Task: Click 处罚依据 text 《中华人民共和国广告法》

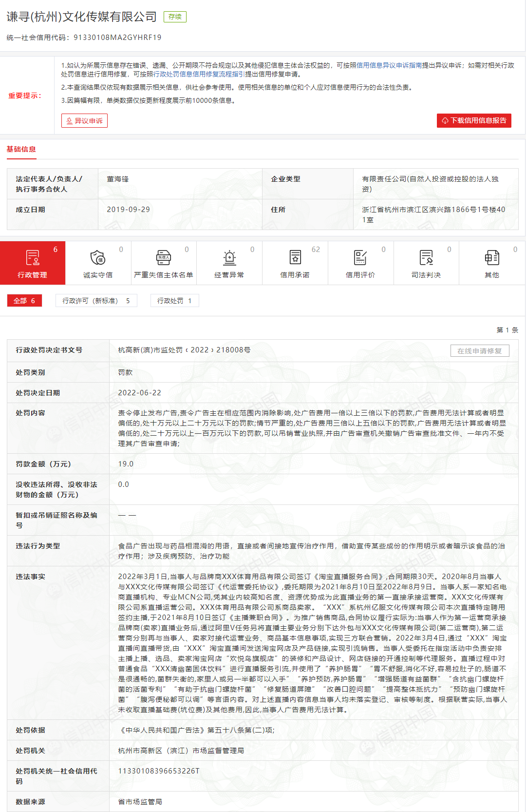Action: [x=162, y=730]
